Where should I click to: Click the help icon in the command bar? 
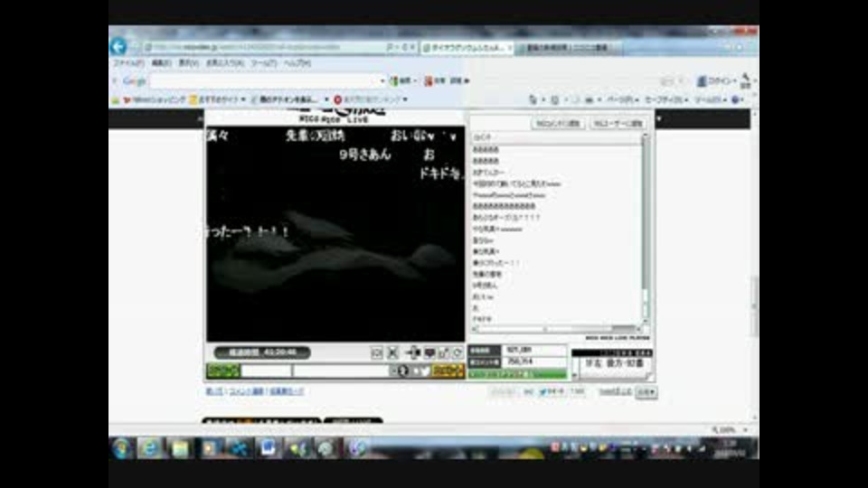[735, 99]
